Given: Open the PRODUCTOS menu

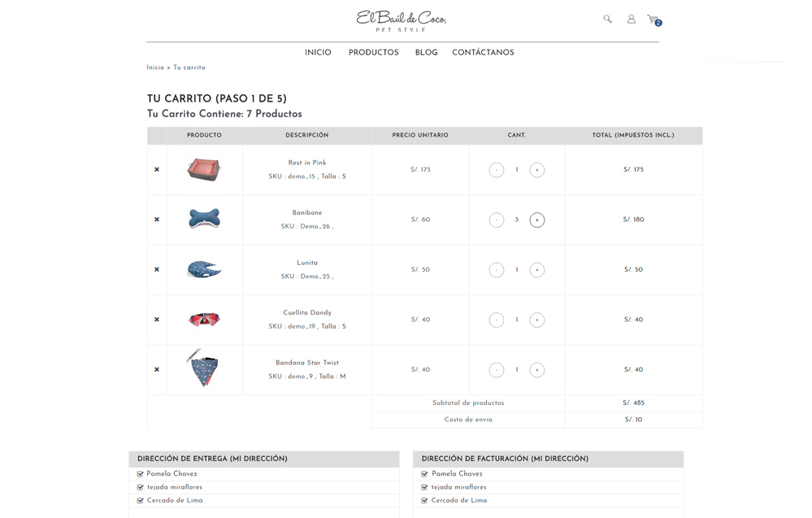Looking at the screenshot, I should pyautogui.click(x=373, y=53).
